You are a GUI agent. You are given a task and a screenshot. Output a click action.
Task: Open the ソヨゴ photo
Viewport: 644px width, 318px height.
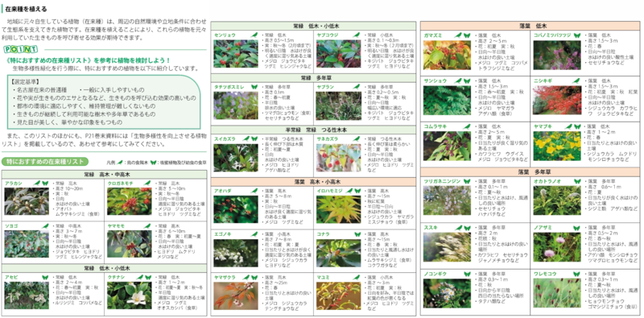tap(27, 244)
